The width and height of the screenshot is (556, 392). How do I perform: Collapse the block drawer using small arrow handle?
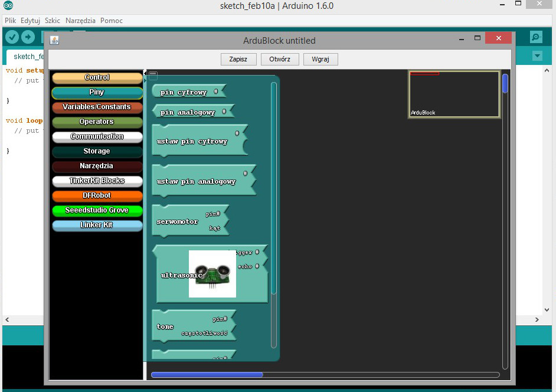[x=145, y=73]
